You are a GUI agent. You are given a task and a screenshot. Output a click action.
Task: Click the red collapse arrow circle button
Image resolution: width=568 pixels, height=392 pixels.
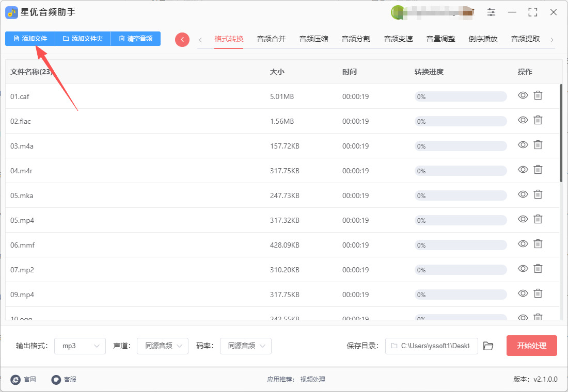pyautogui.click(x=182, y=40)
